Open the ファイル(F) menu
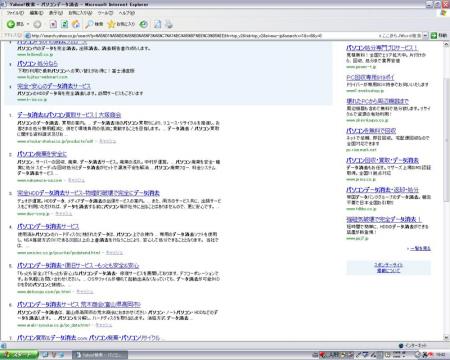The width and height of the screenshot is (450, 360). [x=15, y=13]
